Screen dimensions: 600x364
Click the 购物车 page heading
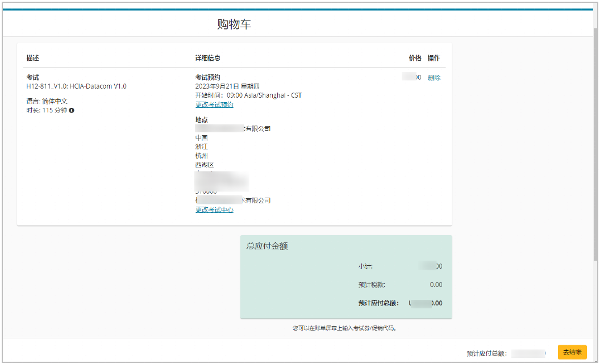[x=234, y=24]
